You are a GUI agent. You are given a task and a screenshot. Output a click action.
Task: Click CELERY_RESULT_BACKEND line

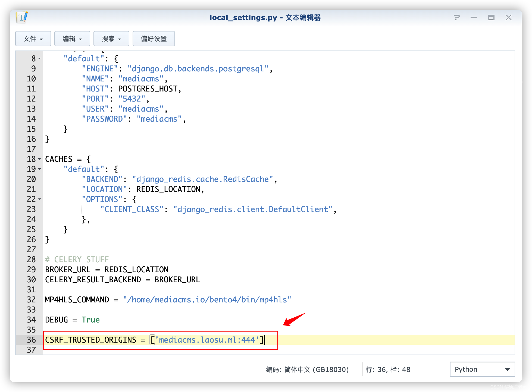click(123, 280)
